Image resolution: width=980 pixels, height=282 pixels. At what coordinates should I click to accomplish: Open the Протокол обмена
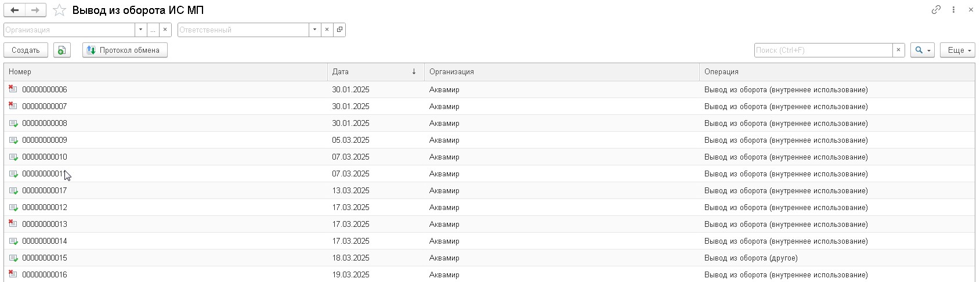[x=124, y=50]
